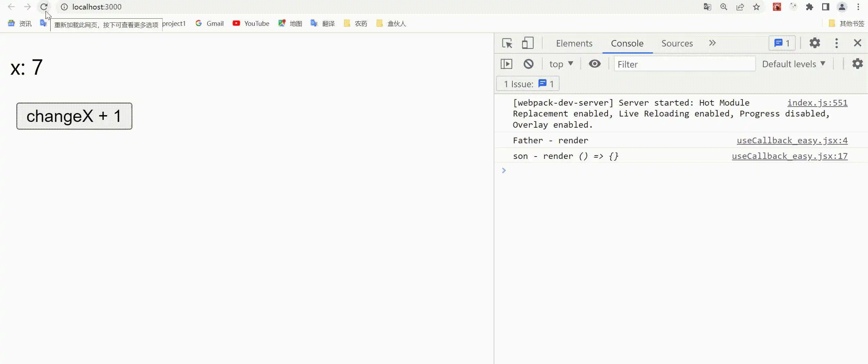Go forward with the forward arrow
The width and height of the screenshot is (868, 364).
(28, 7)
